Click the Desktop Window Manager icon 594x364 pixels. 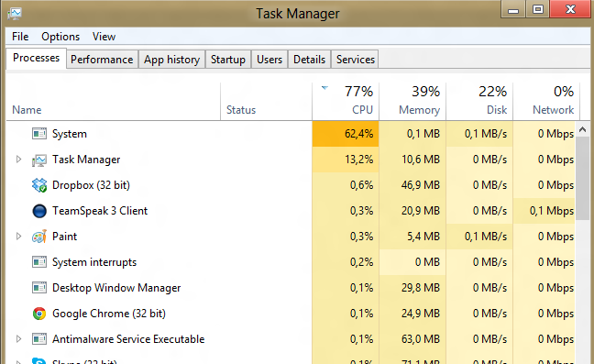39,288
